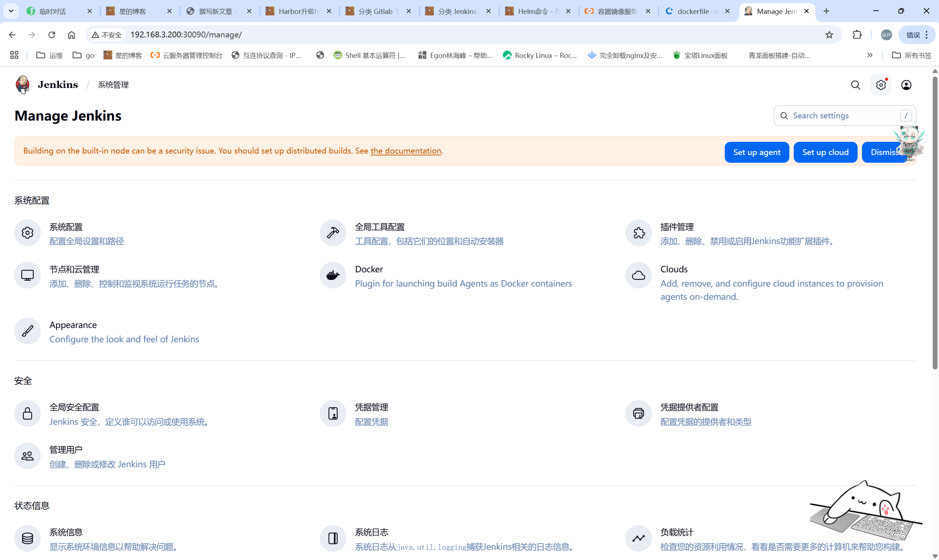Open the Docker whale icon
This screenshot has width=939, height=560.
click(x=333, y=276)
